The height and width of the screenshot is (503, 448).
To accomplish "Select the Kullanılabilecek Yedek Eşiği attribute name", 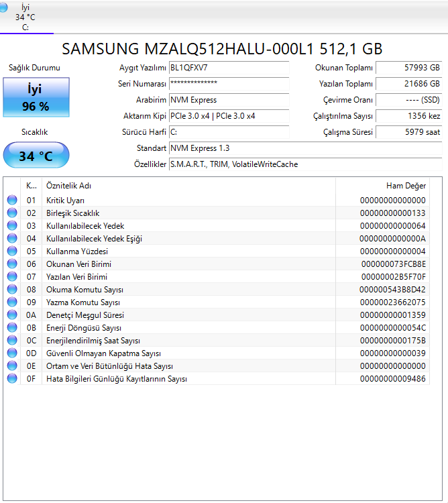I will tap(94, 239).
